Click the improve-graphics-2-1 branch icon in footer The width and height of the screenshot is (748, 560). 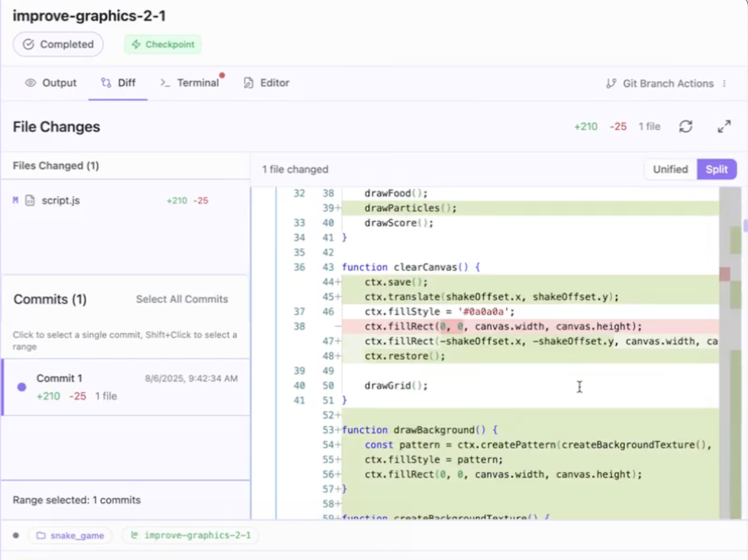(x=134, y=535)
